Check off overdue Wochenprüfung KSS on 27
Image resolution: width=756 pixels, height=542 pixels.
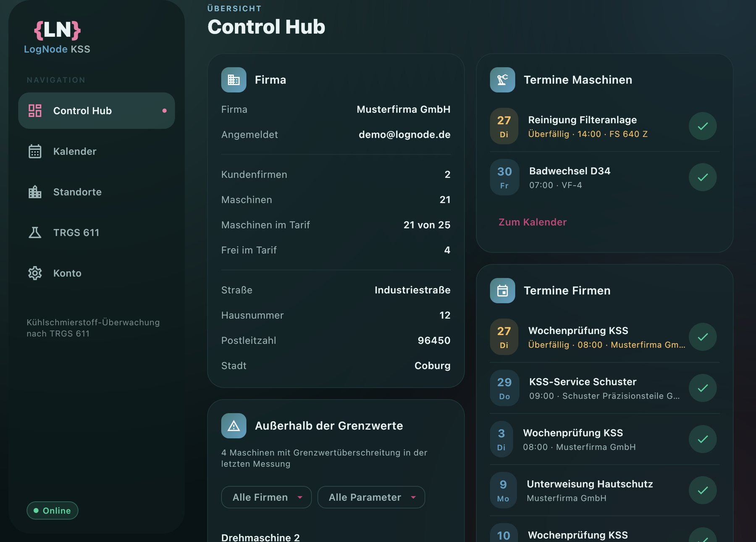(x=703, y=337)
